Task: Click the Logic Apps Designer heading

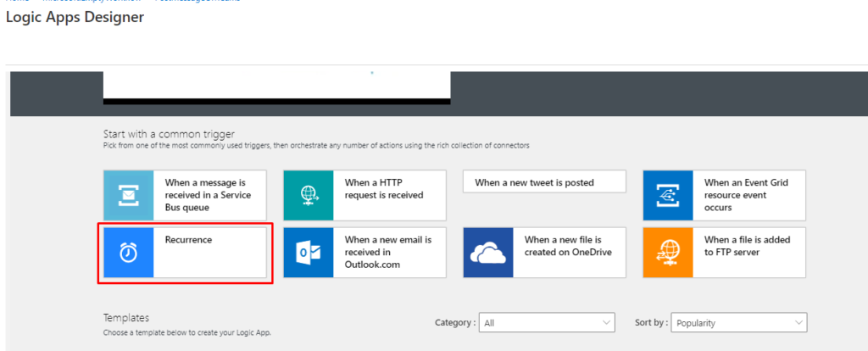Action: [75, 18]
